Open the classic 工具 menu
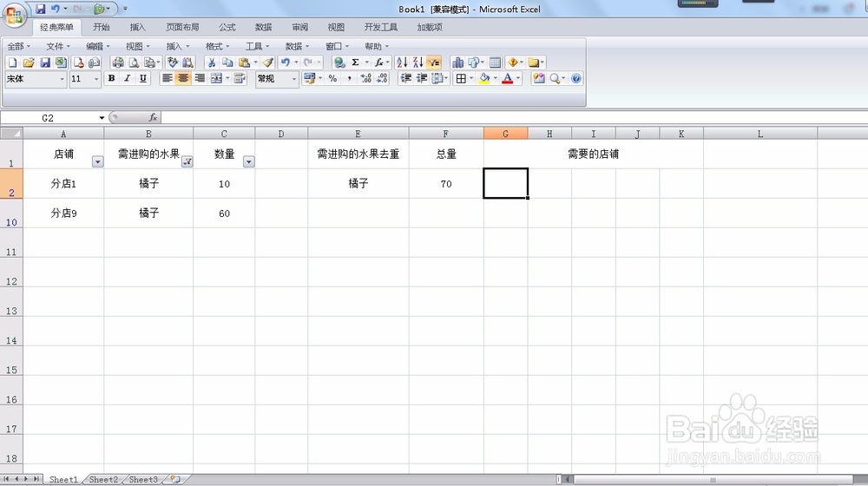868x486 pixels. pos(258,47)
